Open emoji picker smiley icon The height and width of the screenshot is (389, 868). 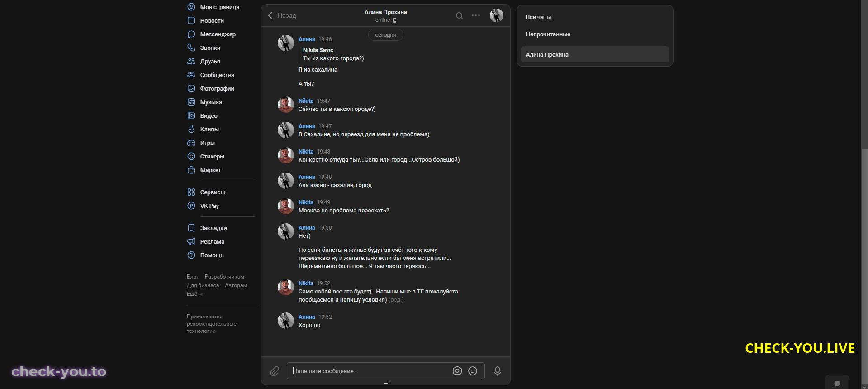tap(473, 371)
